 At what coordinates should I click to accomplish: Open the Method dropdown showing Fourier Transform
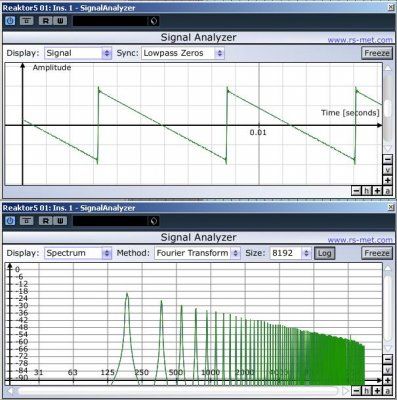[x=197, y=253]
